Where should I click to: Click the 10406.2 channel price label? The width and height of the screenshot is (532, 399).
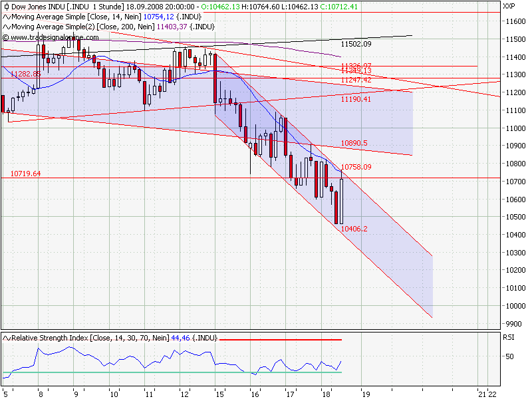[354, 229]
